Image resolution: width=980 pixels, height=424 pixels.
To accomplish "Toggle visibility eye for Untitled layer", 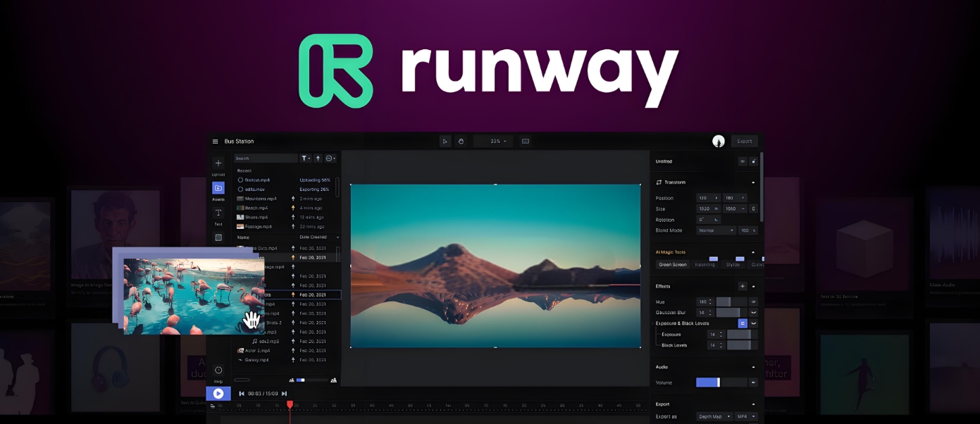I will point(743,161).
